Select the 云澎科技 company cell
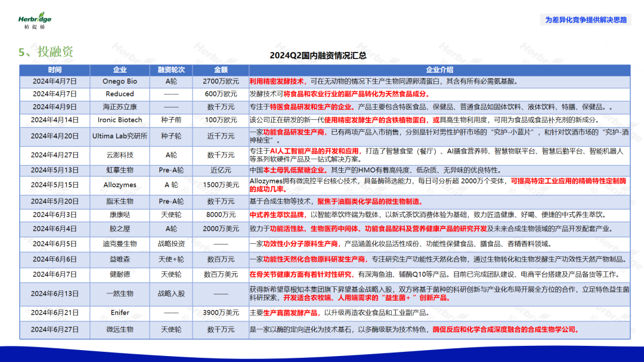 119,155
